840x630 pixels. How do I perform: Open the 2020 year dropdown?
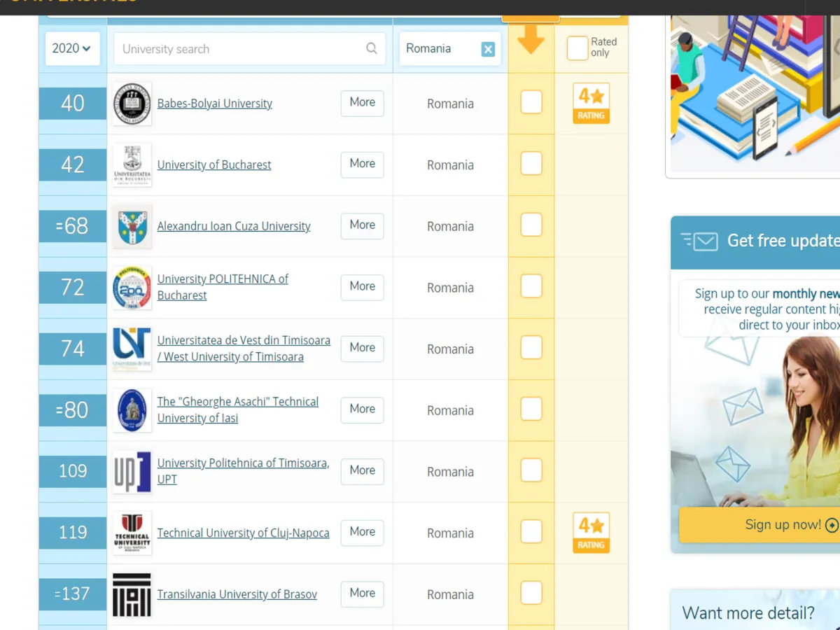pyautogui.click(x=72, y=48)
